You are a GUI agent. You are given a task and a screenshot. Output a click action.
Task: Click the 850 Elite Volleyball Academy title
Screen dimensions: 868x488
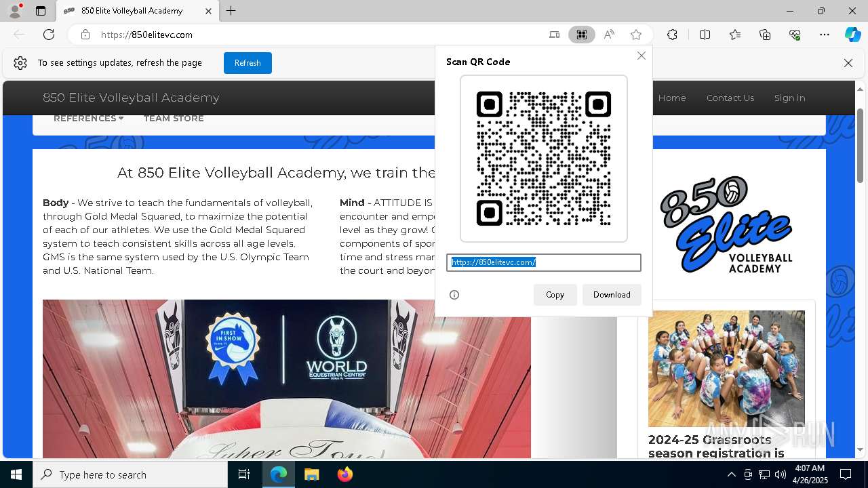[131, 98]
